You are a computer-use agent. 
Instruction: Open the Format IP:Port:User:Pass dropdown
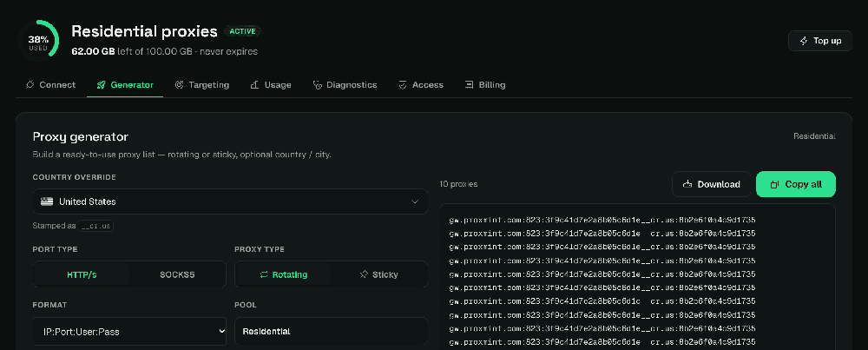tap(129, 331)
